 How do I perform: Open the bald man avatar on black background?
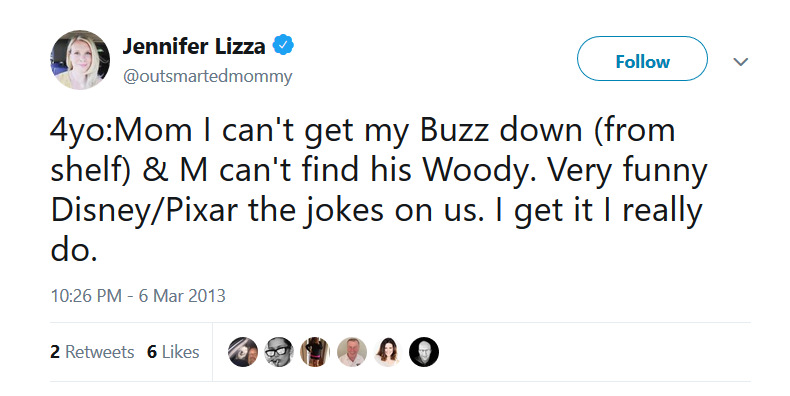point(424,352)
